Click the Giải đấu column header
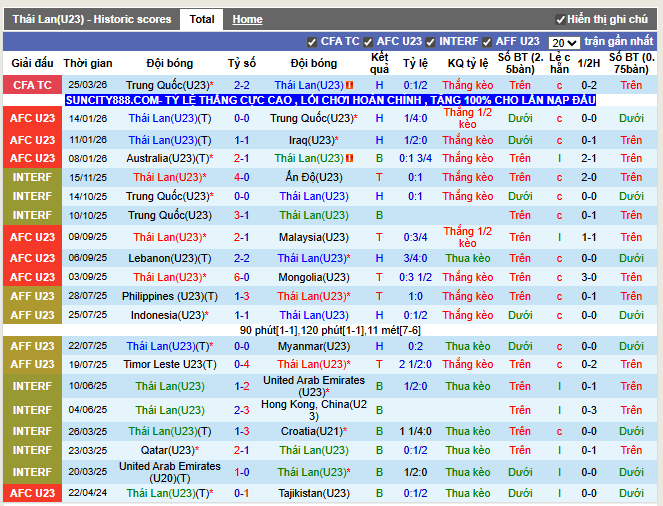The height and width of the screenshot is (506, 663). tap(32, 63)
